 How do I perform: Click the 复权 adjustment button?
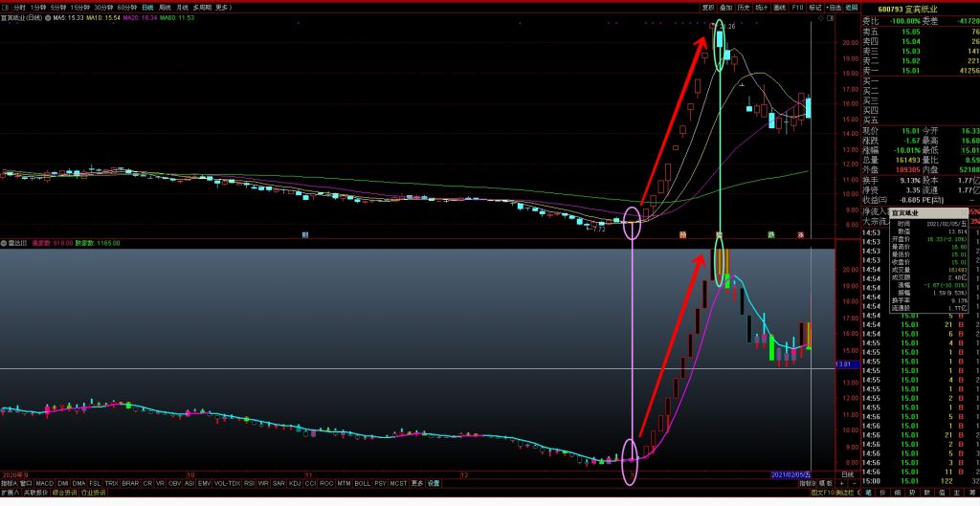(708, 7)
